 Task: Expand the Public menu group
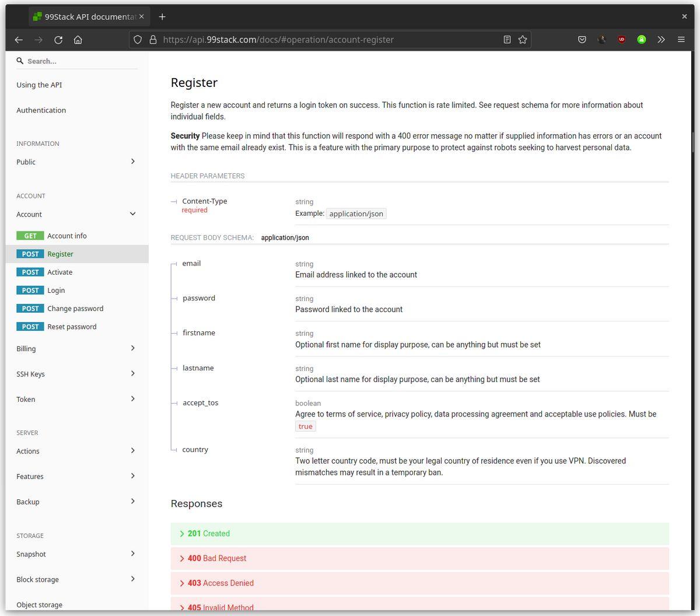click(77, 162)
